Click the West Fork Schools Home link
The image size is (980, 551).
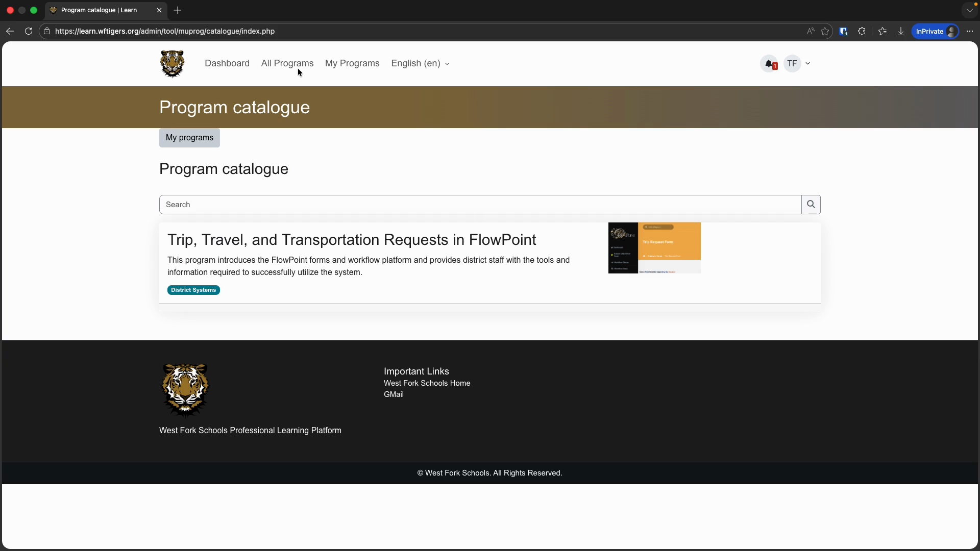427,383
